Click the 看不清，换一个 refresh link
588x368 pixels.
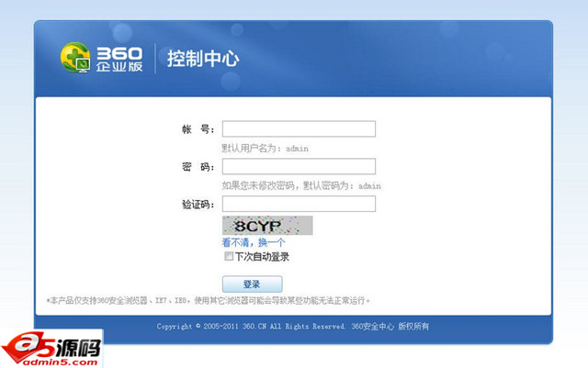(254, 242)
